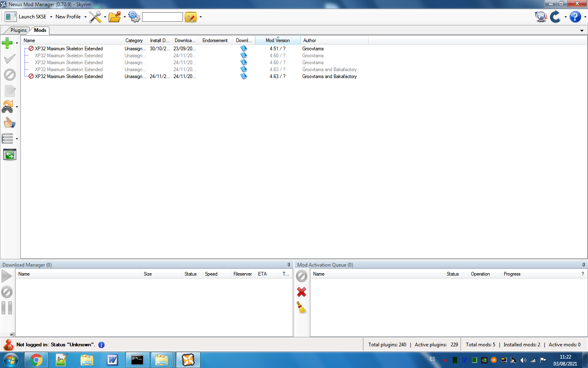
Task: Click the login info icon in status bar
Action: coord(102,345)
